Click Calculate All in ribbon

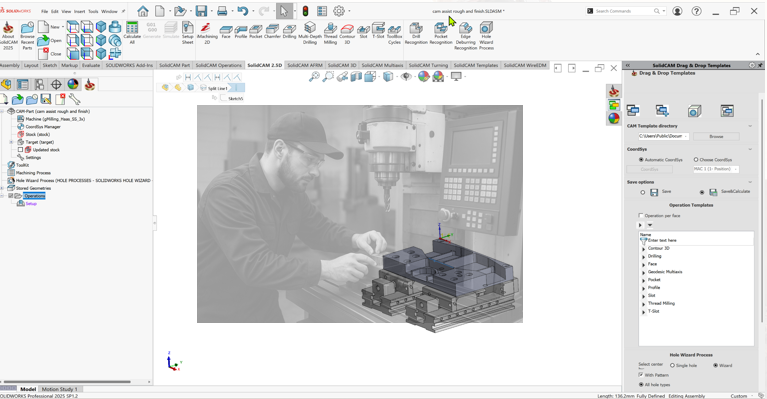tap(132, 33)
